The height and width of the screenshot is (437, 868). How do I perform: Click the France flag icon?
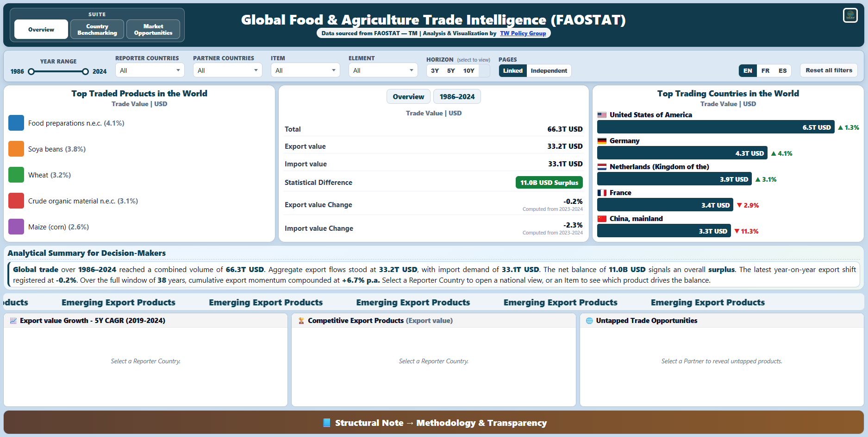tap(602, 193)
